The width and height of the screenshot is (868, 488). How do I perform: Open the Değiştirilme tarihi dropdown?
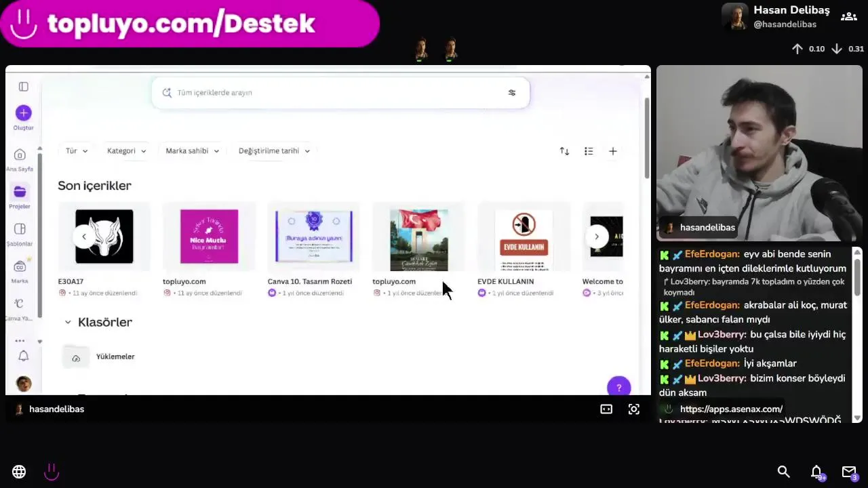274,150
